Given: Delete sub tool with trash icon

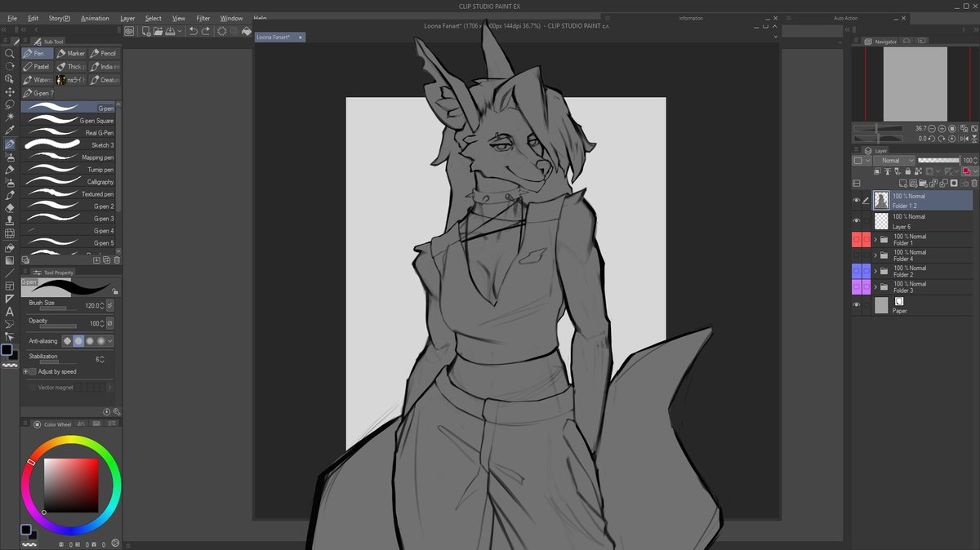Looking at the screenshot, I should point(117,260).
